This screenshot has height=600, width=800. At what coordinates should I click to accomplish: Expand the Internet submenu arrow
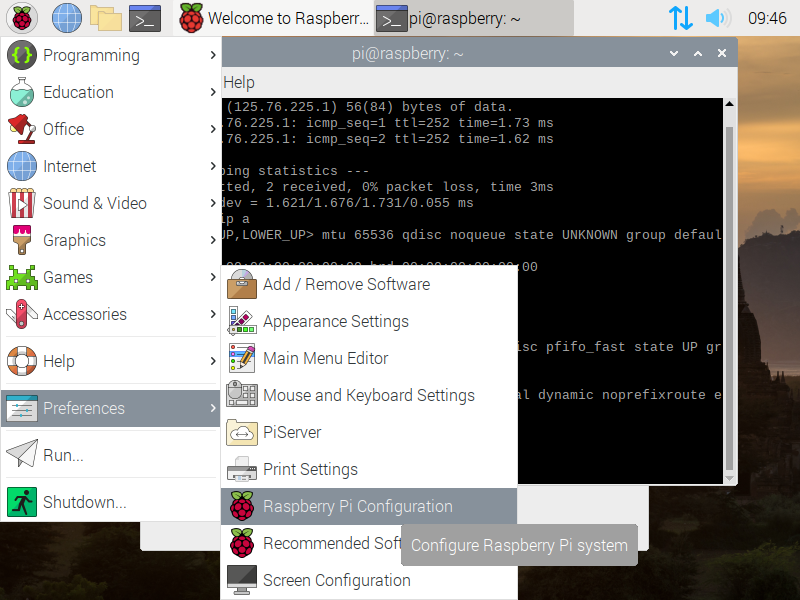click(x=213, y=166)
